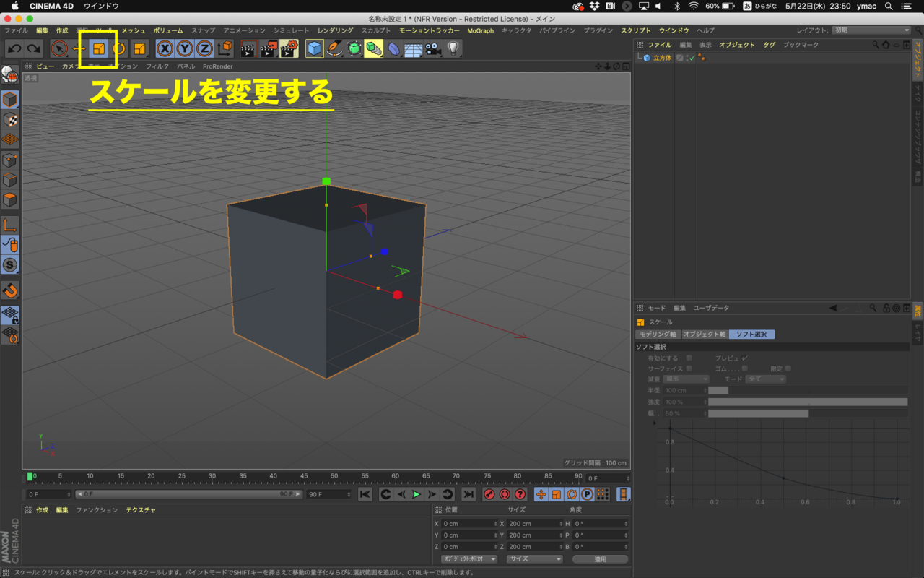The width and height of the screenshot is (924, 578).
Task: Toggle Parameter P keyframe recording
Action: pyautogui.click(x=588, y=494)
